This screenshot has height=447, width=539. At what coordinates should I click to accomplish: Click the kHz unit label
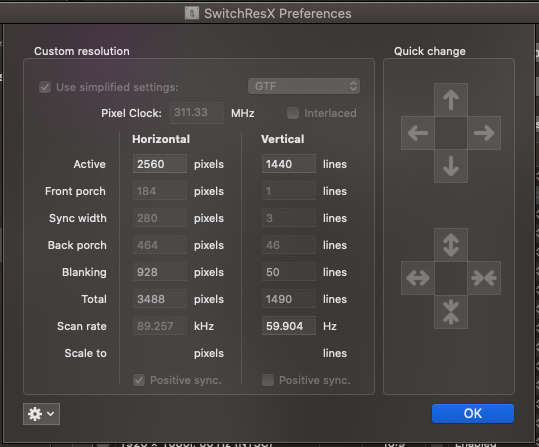[x=204, y=326]
